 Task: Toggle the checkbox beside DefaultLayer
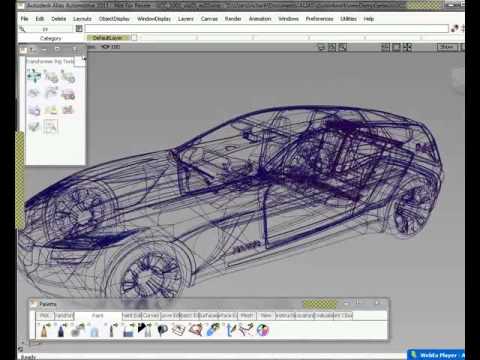pos(134,38)
